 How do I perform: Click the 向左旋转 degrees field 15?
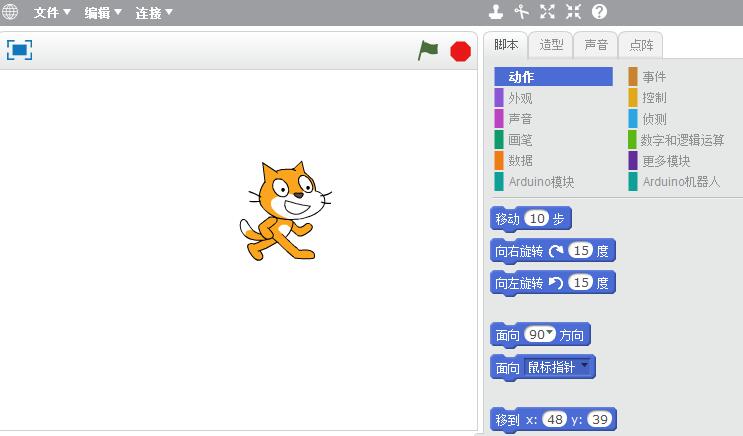point(581,283)
